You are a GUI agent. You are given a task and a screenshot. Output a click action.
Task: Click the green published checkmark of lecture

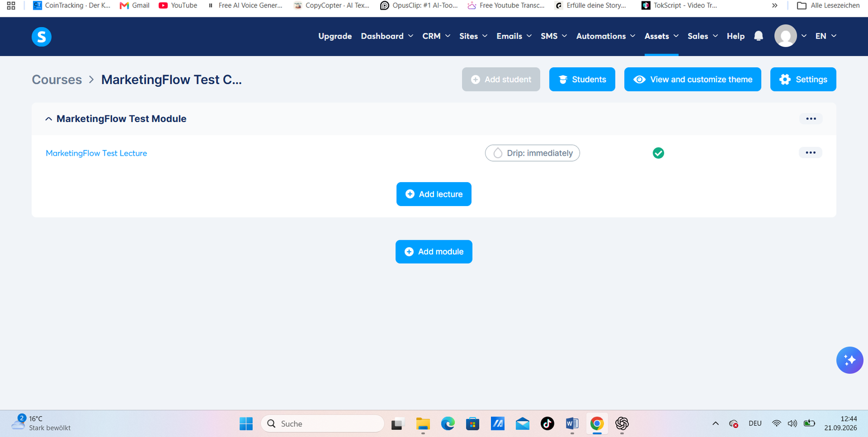click(658, 153)
